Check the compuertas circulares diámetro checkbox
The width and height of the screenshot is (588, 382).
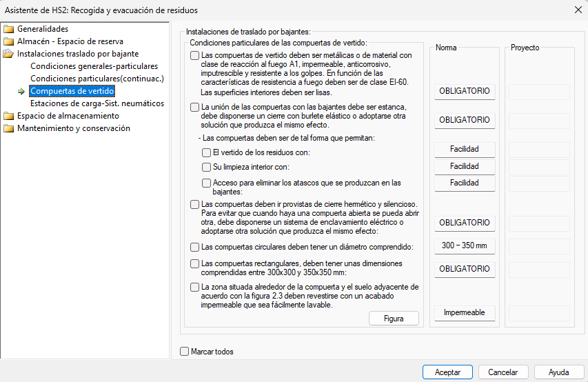point(194,247)
